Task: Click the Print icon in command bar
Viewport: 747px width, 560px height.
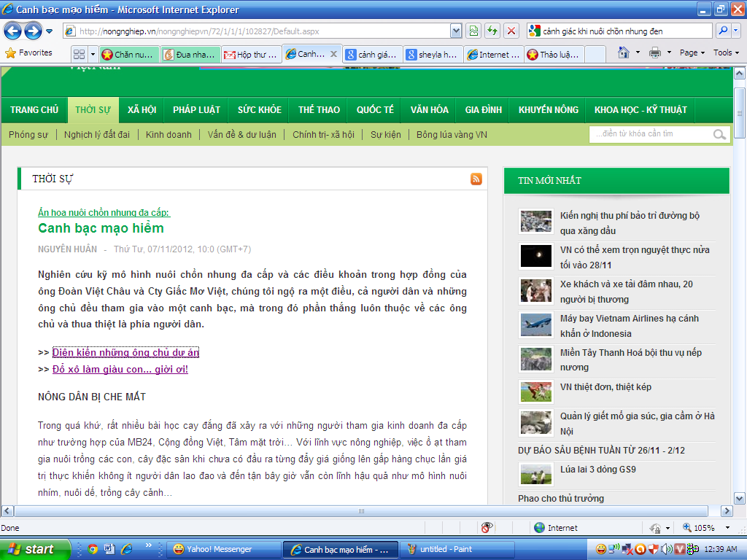Action: [x=655, y=52]
